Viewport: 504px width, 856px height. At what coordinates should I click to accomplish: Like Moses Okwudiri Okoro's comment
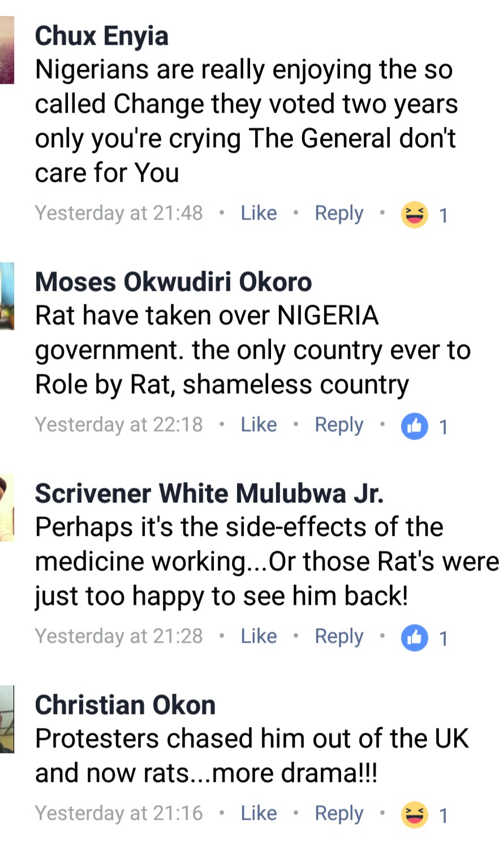[x=259, y=425]
